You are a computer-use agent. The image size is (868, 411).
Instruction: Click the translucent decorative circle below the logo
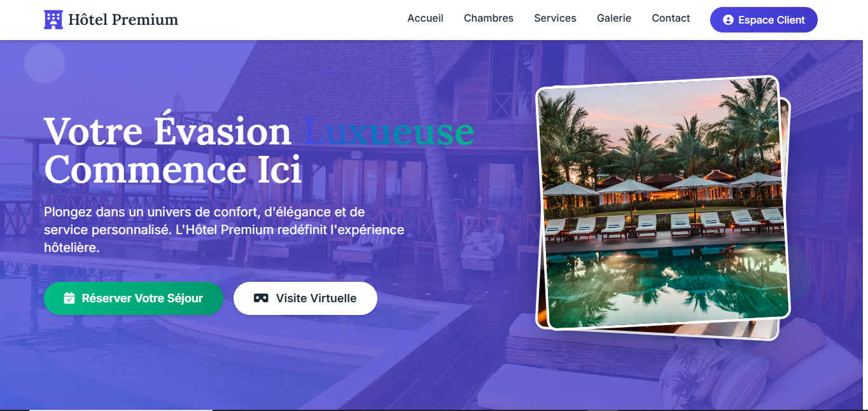click(45, 63)
